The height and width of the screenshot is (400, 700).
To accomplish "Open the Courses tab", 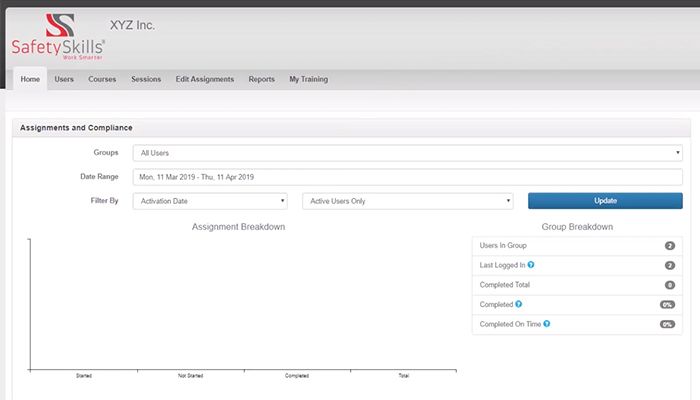I will 102,79.
